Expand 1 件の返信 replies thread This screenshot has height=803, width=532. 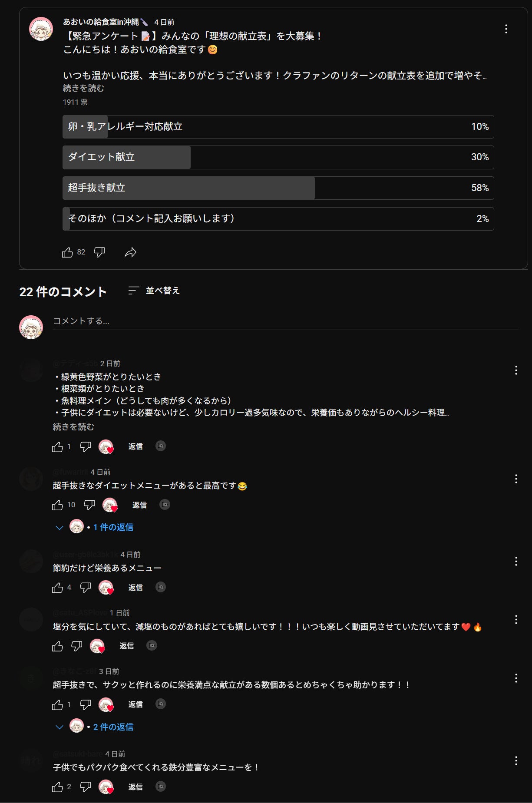[x=113, y=527]
